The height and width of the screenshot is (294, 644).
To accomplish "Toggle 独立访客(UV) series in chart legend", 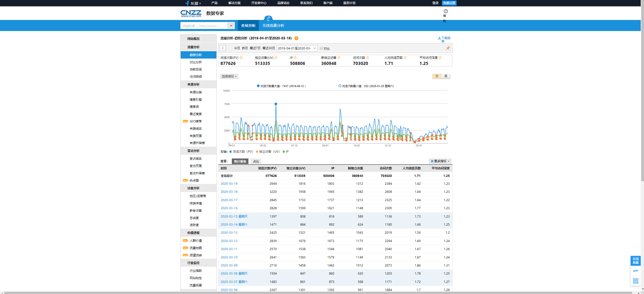I will pos(268,152).
